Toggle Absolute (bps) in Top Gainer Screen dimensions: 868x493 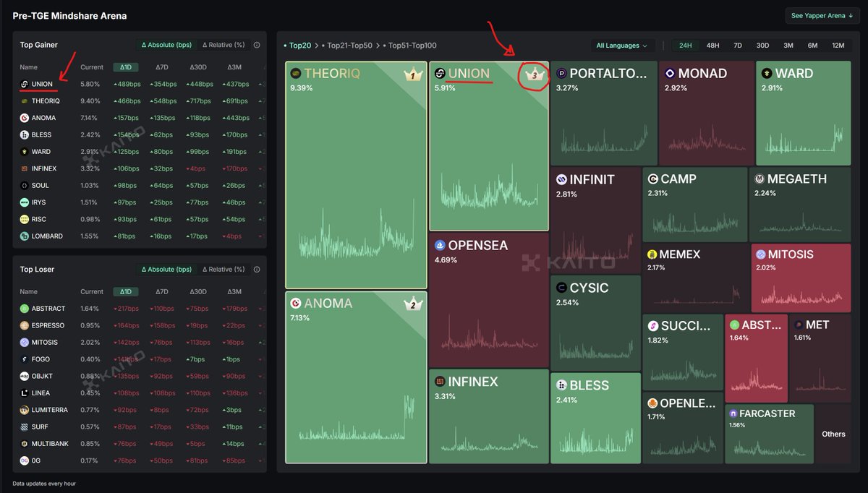[166, 45]
